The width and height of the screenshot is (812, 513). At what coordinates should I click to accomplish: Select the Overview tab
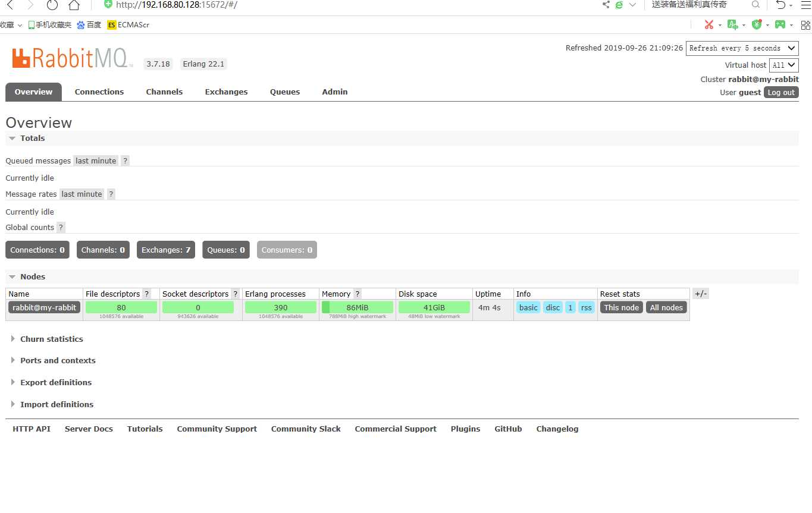click(34, 92)
